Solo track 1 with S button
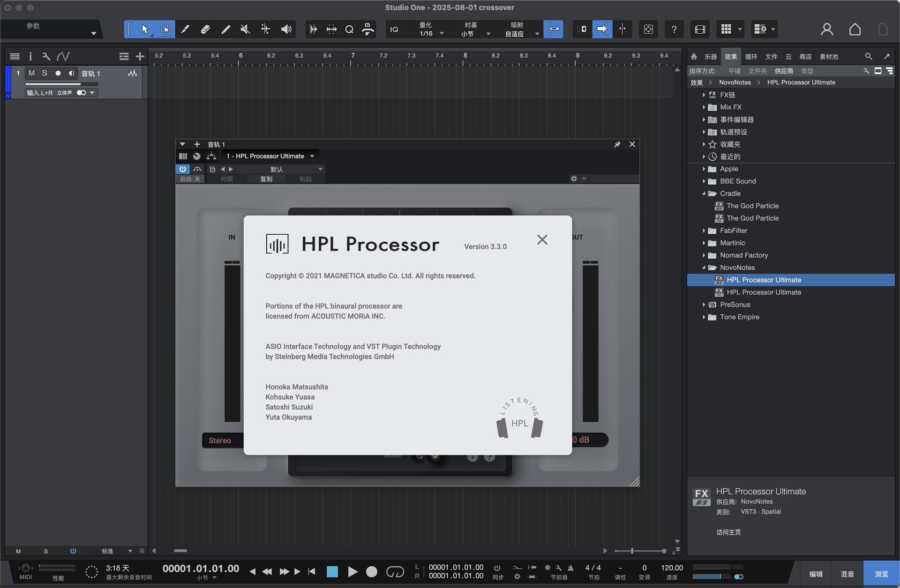The image size is (900, 588). (x=45, y=73)
